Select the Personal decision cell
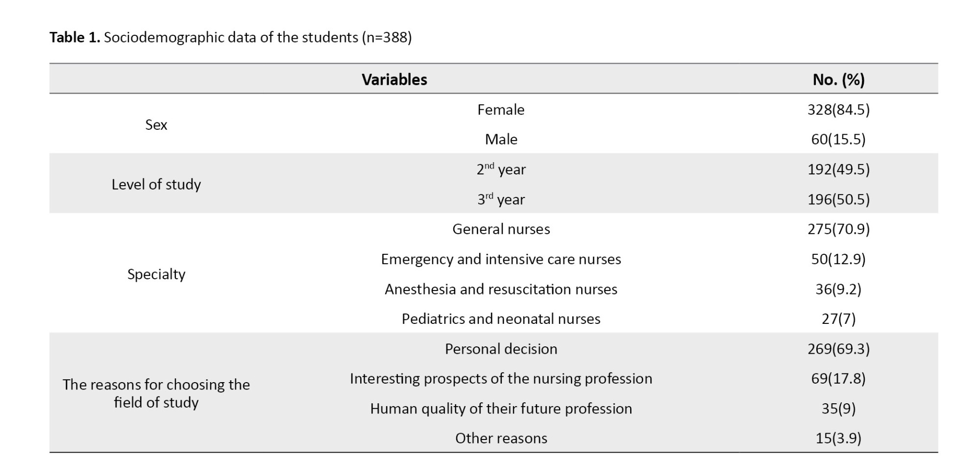Screen dimensions: 980x463 (501, 349)
